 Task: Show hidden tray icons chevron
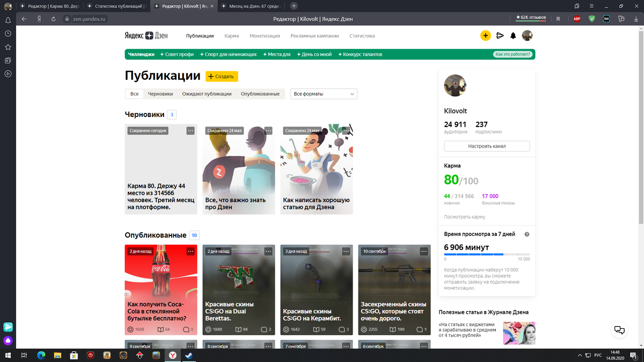click(x=581, y=355)
